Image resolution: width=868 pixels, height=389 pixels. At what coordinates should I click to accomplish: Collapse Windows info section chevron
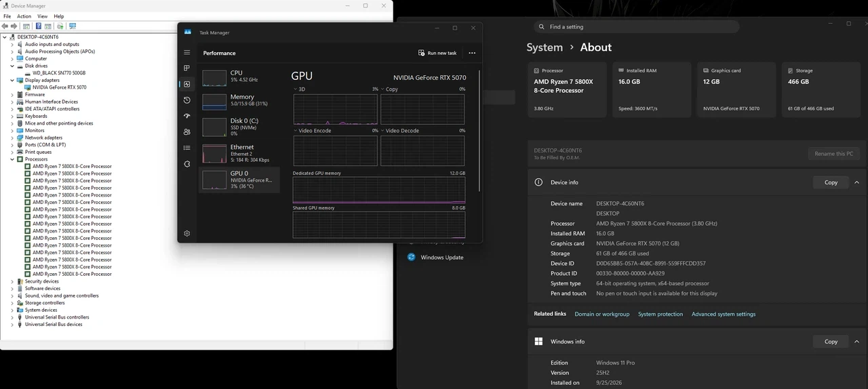click(856, 342)
